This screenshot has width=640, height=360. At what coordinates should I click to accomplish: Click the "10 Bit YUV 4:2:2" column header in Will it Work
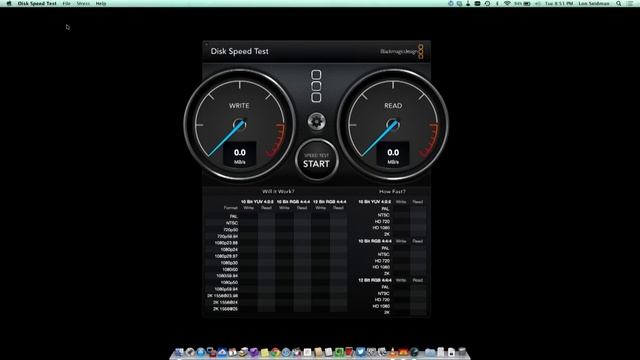coord(257,202)
